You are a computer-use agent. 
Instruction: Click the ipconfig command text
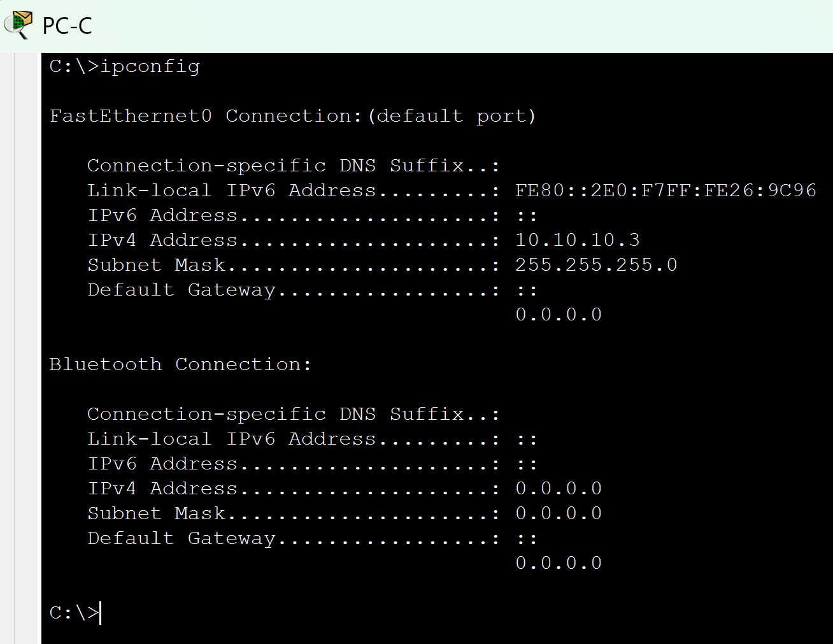150,66
